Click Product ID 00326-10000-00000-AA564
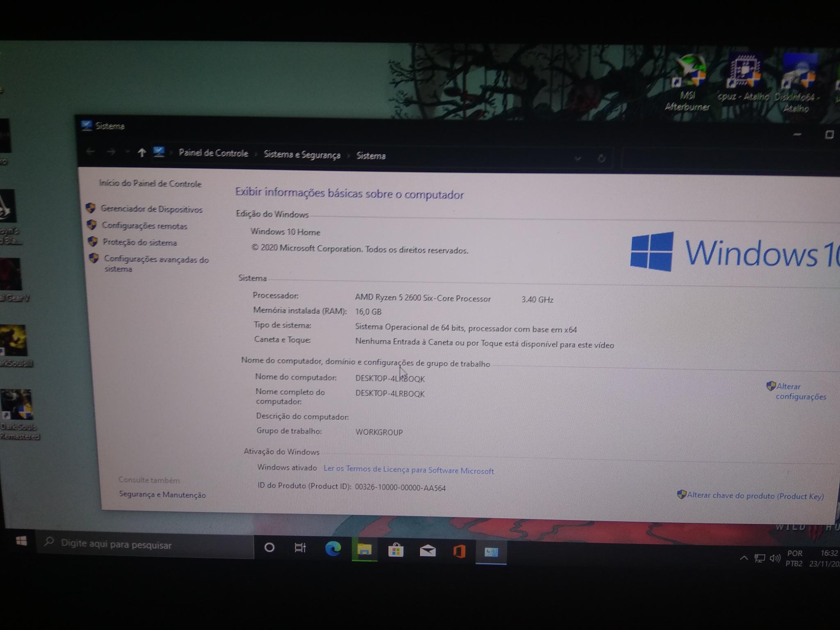 point(400,488)
